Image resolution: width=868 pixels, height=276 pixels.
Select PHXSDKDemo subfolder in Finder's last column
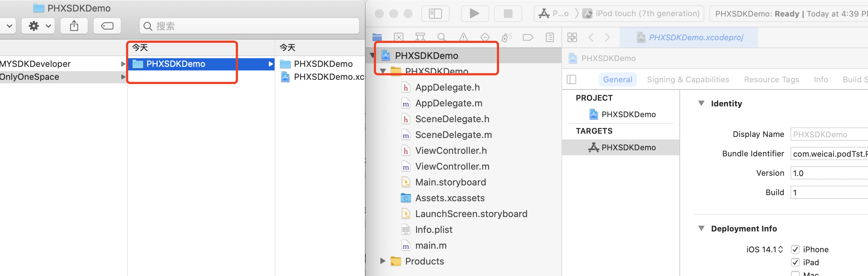(317, 64)
